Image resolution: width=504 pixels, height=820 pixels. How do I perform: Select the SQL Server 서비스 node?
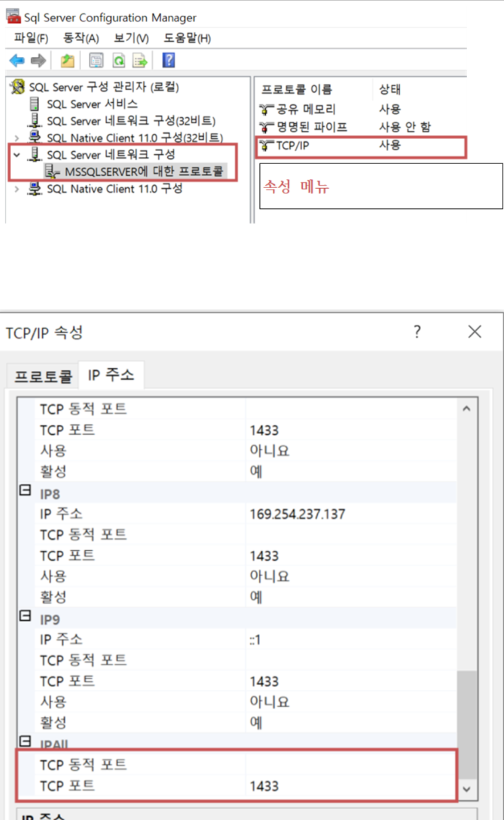click(x=92, y=104)
